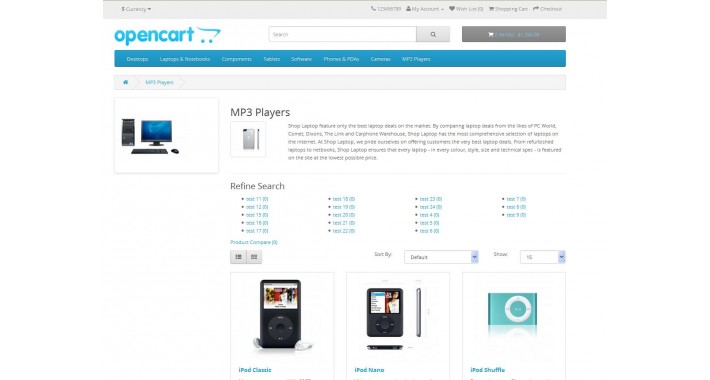
Task: Open the Wish List (0) link
Action: tap(466, 9)
